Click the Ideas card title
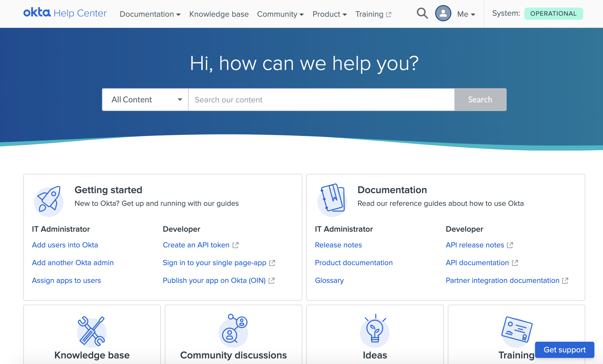603x364 pixels. coord(375,355)
